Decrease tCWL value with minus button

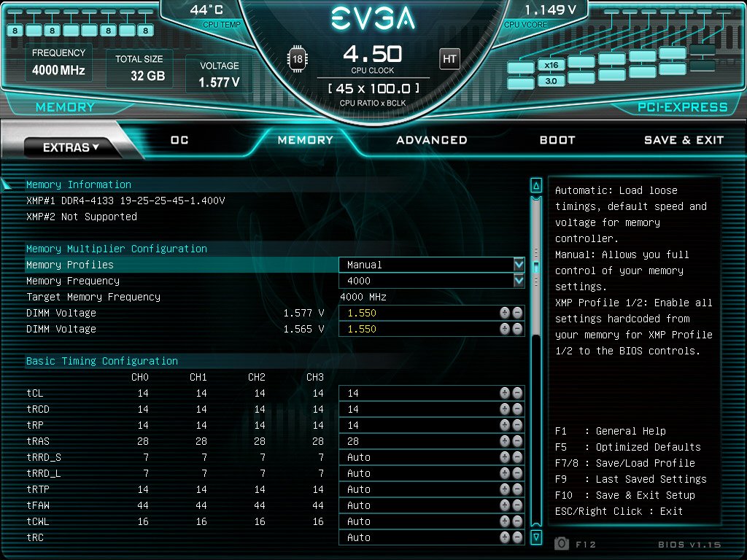click(517, 521)
